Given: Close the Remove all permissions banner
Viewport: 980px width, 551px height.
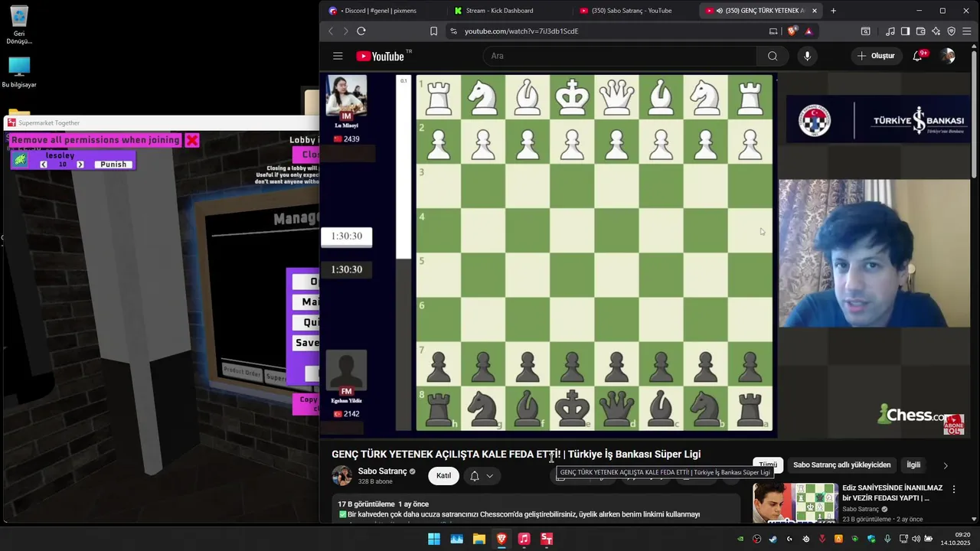Looking at the screenshot, I should pos(192,140).
